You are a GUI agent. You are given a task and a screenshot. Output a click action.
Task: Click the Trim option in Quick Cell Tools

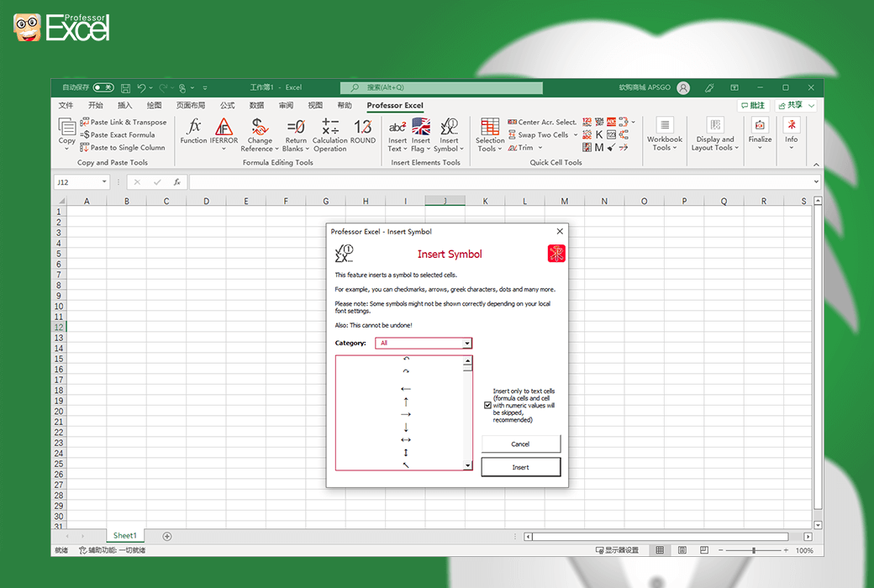(524, 148)
